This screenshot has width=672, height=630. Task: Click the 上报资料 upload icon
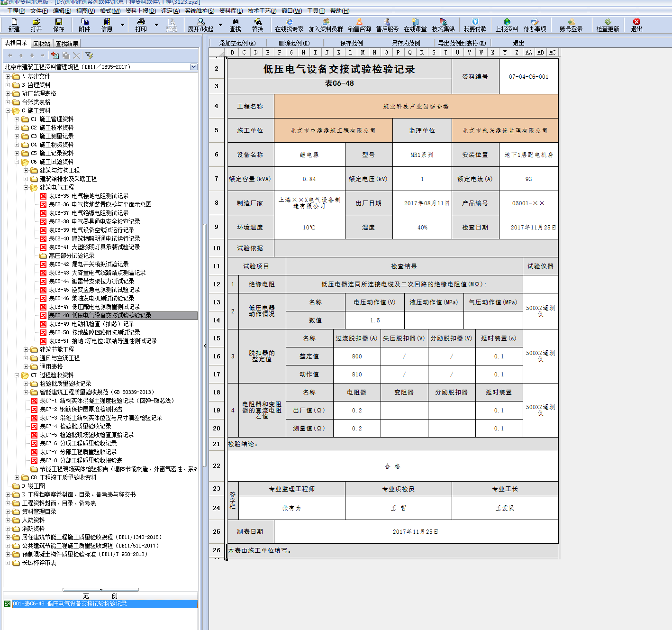coord(507,22)
